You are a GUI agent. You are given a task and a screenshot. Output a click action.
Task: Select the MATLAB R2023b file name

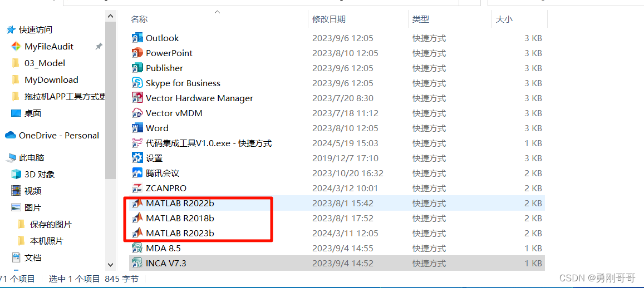tap(180, 233)
